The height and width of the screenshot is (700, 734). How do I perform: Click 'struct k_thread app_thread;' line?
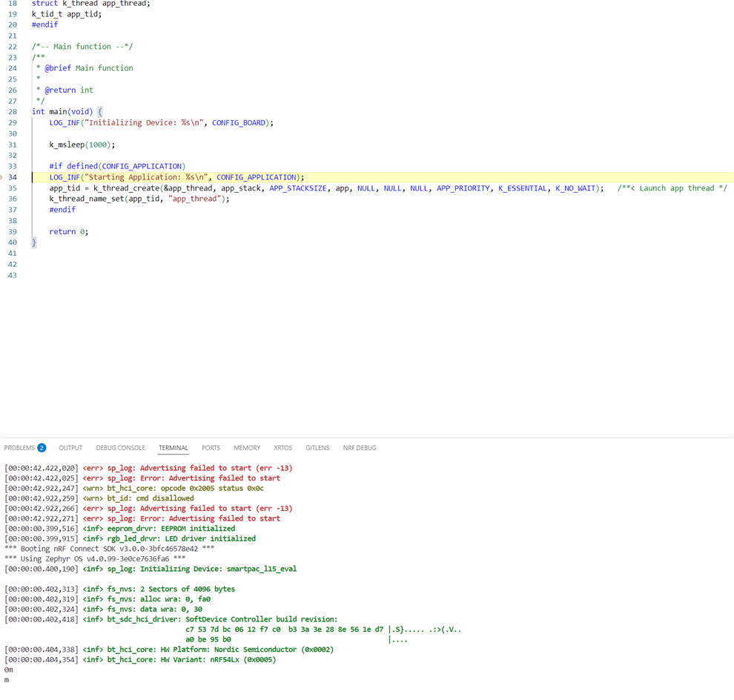tap(90, 4)
